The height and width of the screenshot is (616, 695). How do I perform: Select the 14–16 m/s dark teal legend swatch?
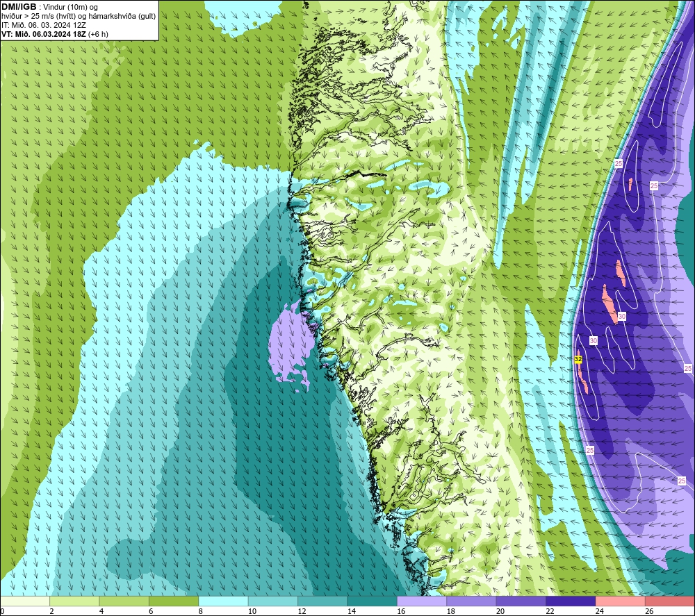click(x=373, y=601)
